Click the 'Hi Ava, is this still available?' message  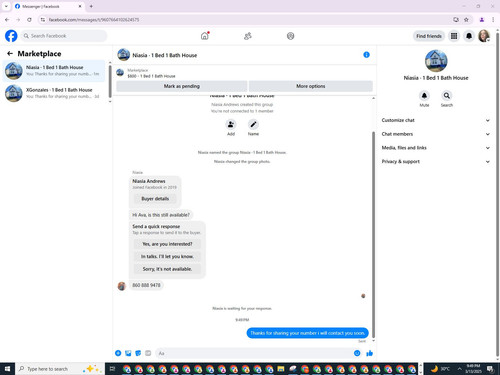point(161,215)
